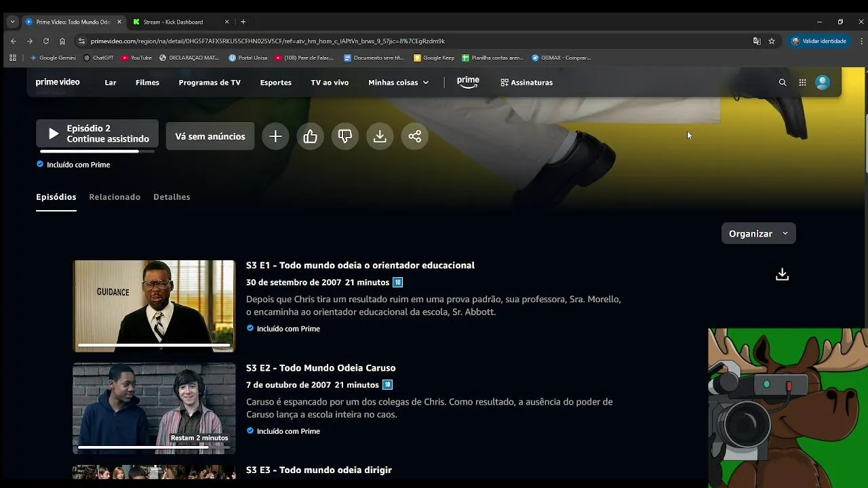Reload the page

click(46, 41)
